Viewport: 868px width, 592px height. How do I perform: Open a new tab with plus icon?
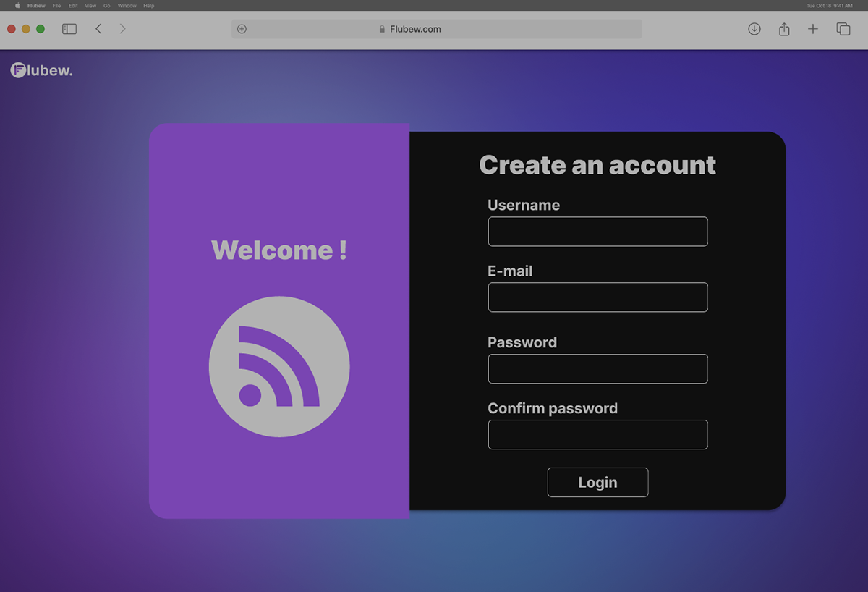click(x=813, y=29)
